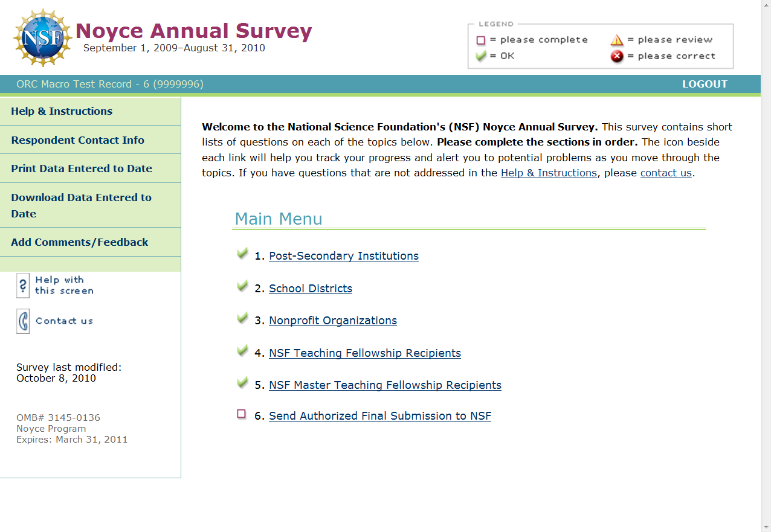Click the green checkmark beside Nonprofit Organizations
The width and height of the screenshot is (771, 532).
point(242,318)
